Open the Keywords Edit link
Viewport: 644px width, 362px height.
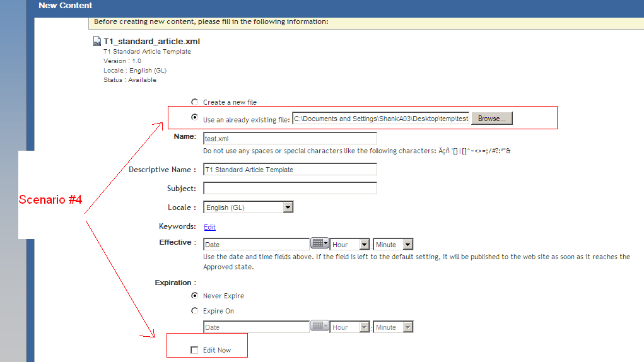click(209, 227)
